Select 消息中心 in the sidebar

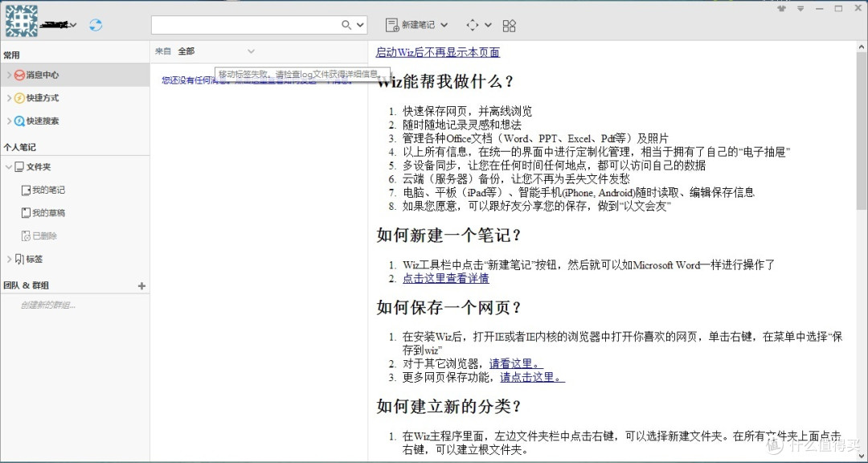(x=75, y=75)
